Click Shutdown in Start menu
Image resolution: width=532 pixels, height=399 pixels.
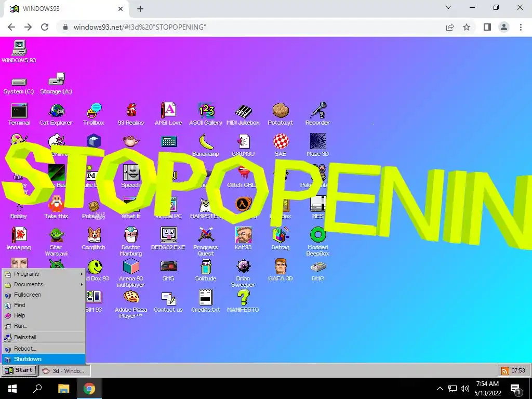[x=44, y=359]
